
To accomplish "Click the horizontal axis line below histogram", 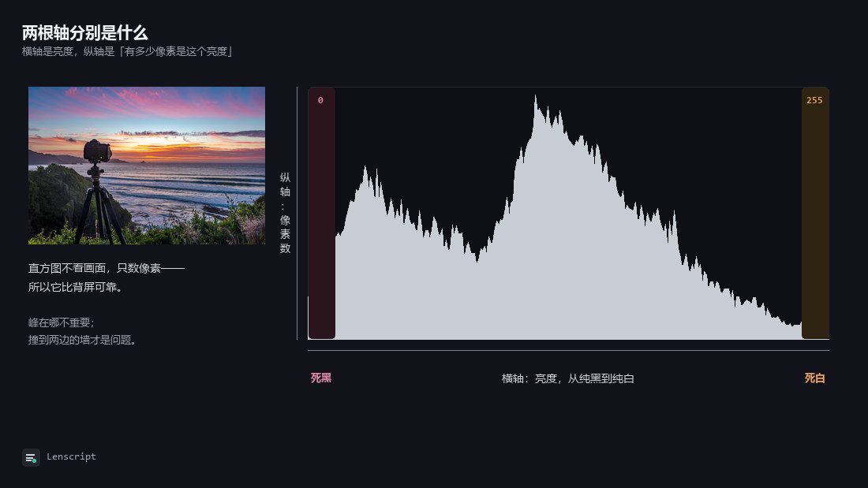I will click(x=568, y=350).
